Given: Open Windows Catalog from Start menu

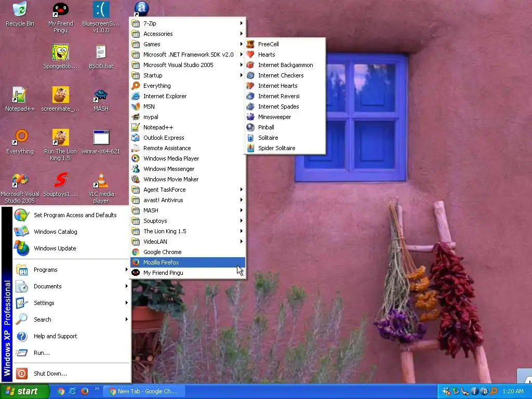Looking at the screenshot, I should [x=72, y=232].
